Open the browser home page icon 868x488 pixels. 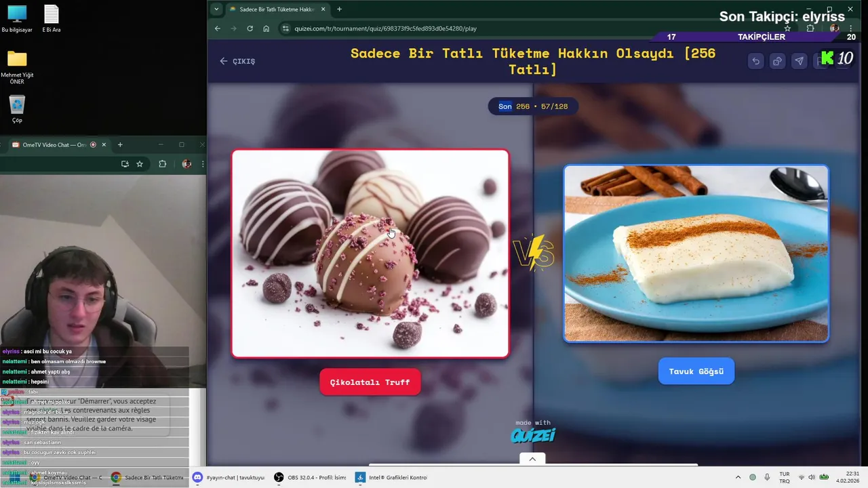[266, 28]
